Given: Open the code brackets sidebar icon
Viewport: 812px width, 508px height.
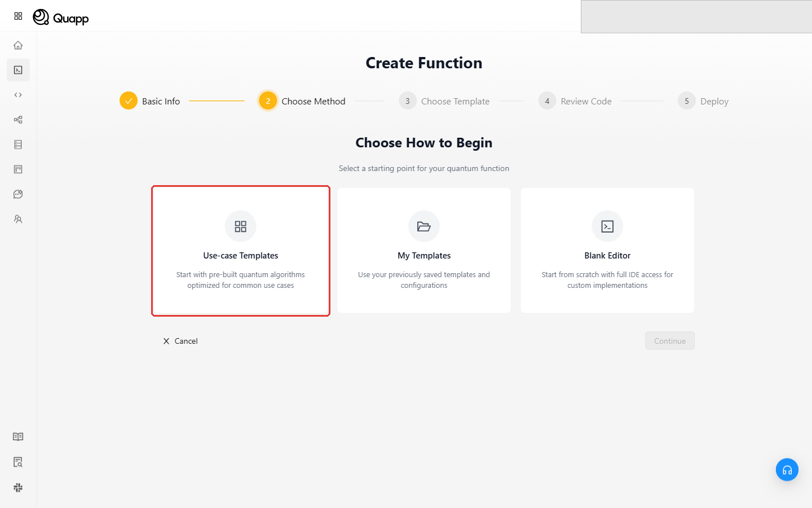Looking at the screenshot, I should tap(18, 95).
